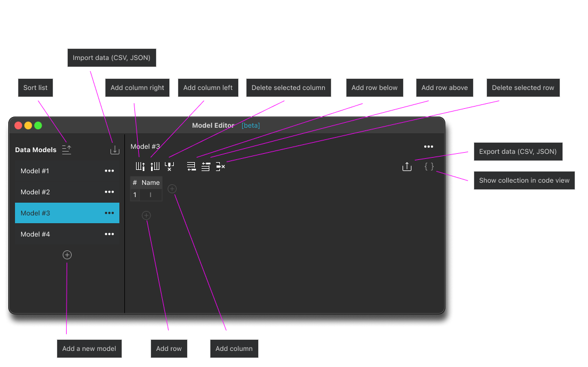Select Model #4 in the Data Models list

click(x=67, y=234)
